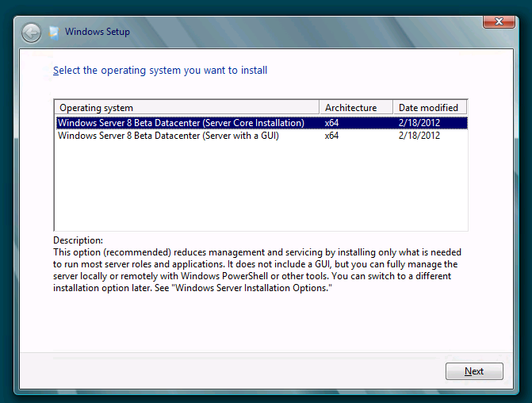532x403 pixels.
Task: Sort by Architecture column header
Action: 356,108
